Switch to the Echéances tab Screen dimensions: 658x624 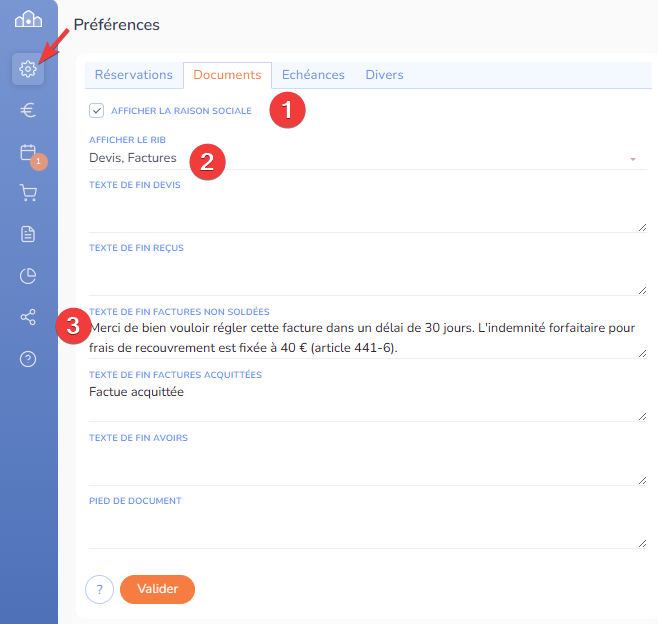pyautogui.click(x=313, y=75)
